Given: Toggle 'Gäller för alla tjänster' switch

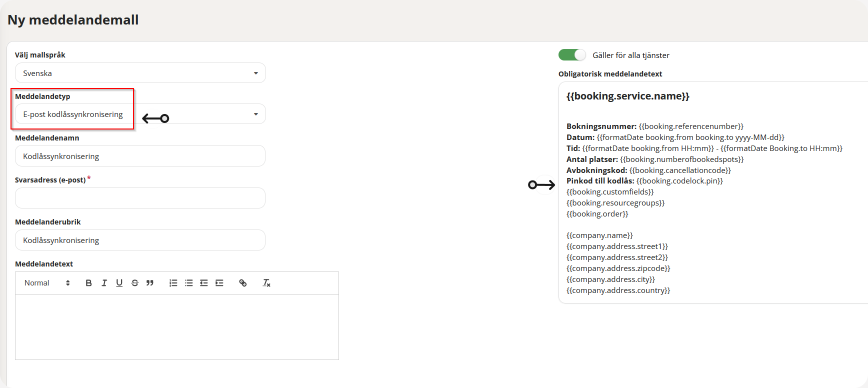Looking at the screenshot, I should [572, 55].
